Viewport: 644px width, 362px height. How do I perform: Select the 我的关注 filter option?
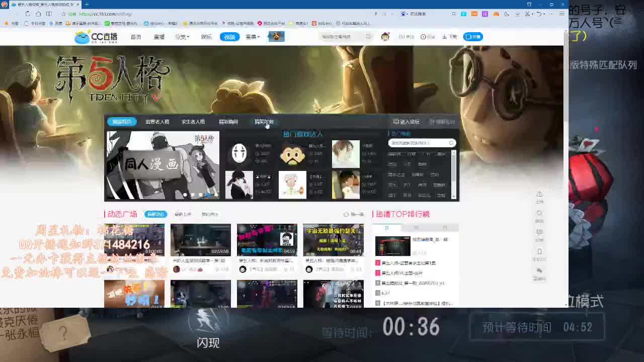coord(210,214)
